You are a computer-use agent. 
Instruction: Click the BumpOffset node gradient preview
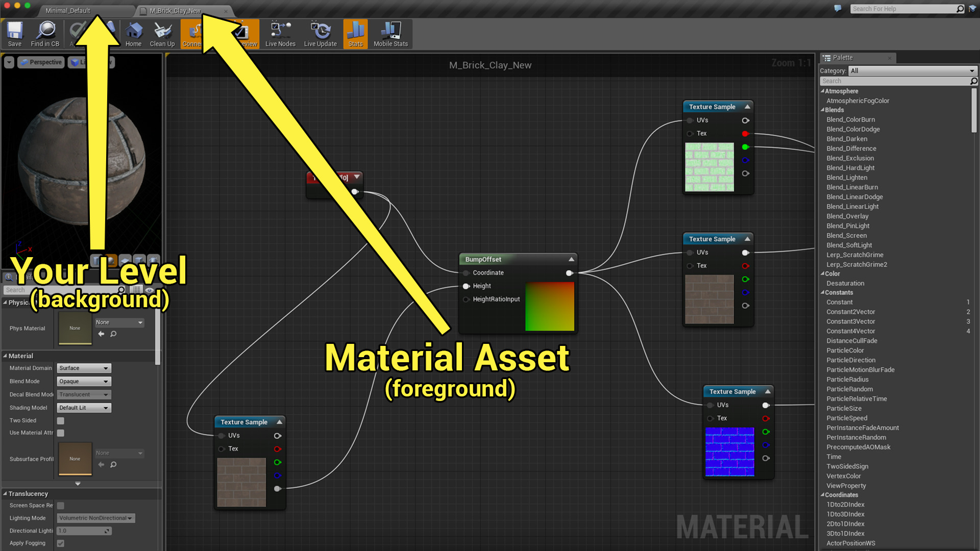tap(550, 307)
